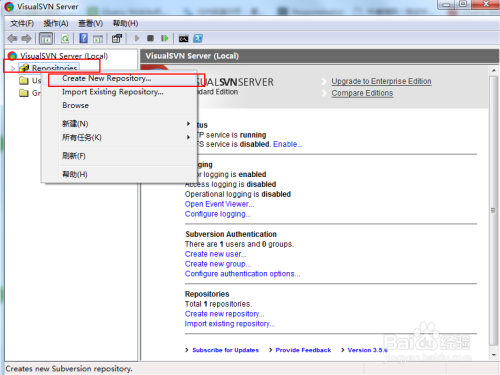
Task: Maximize the VisualSVN Server window
Action: 463,4
